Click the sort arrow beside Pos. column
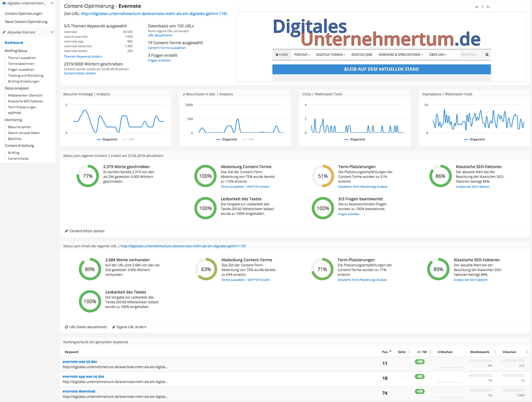532x402 pixels. tap(390, 351)
